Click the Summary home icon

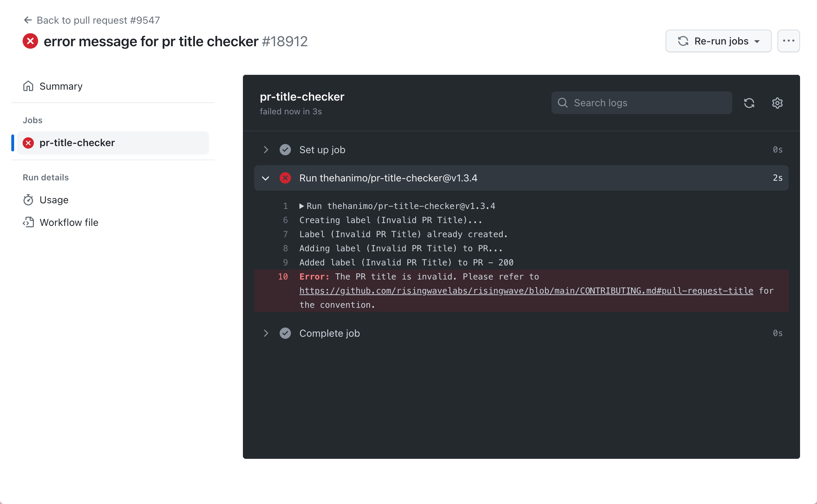pos(28,86)
